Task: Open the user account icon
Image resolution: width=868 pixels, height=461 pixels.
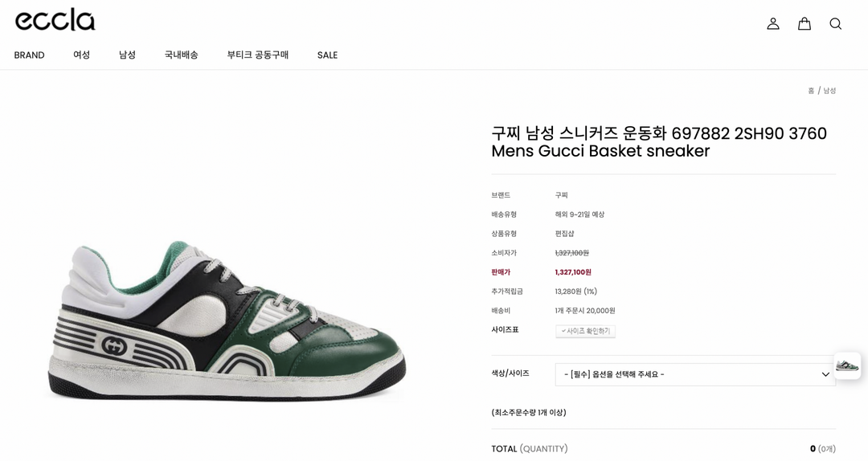Action: click(773, 24)
